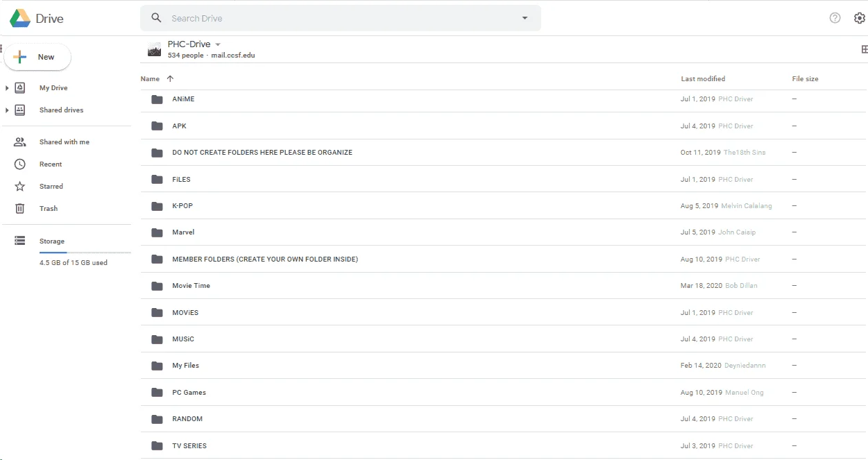The height and width of the screenshot is (460, 868).
Task: Click the TV SERIES folder name
Action: [189, 446]
